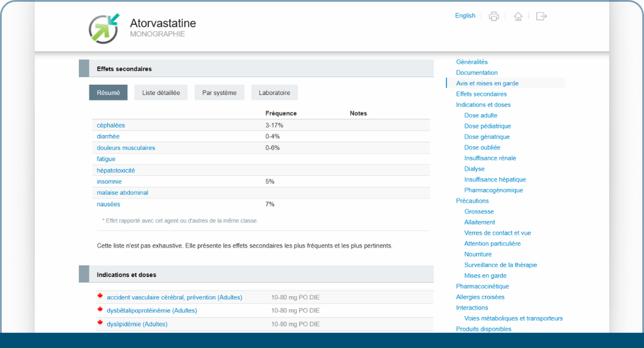Click the douleurs musculaires link
This screenshot has width=644, height=348.
[126, 148]
